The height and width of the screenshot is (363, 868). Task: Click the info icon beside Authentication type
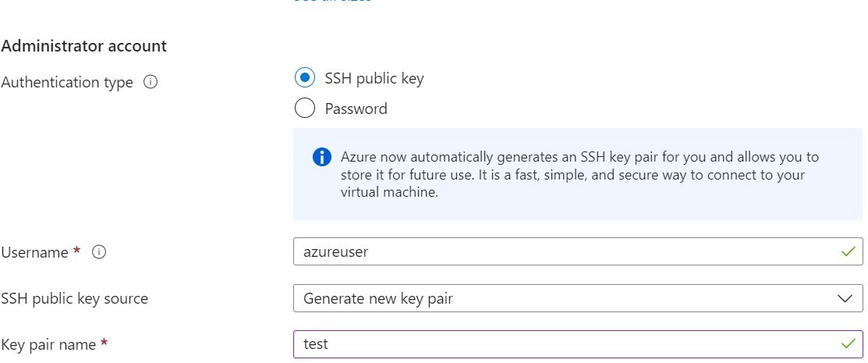coord(151,82)
